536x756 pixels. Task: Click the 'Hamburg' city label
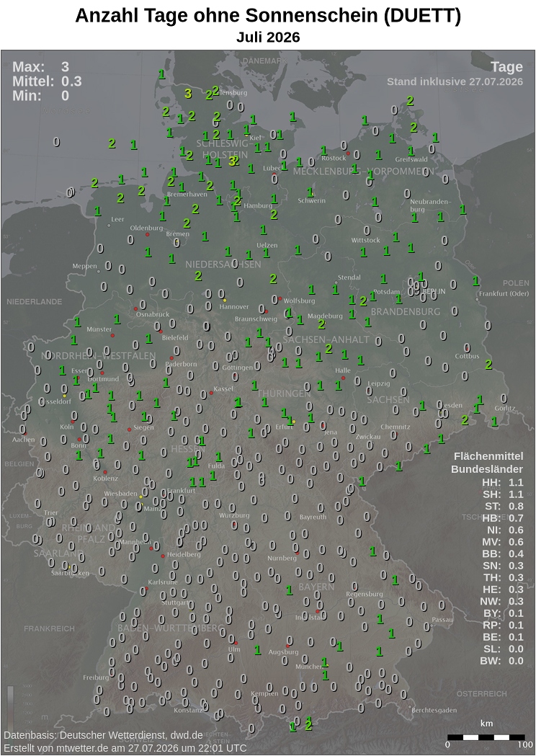pos(258,205)
